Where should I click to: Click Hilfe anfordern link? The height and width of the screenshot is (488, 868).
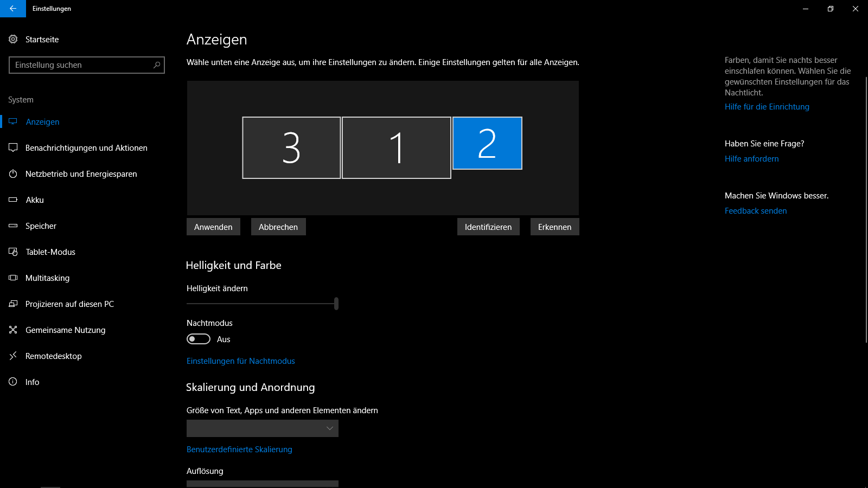[752, 159]
